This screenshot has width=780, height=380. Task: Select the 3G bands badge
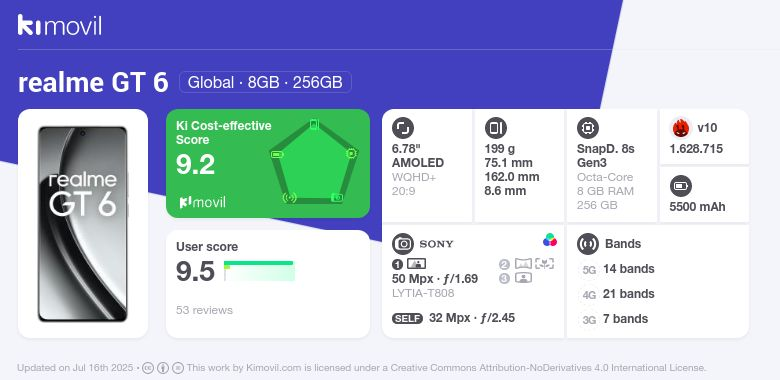589,319
